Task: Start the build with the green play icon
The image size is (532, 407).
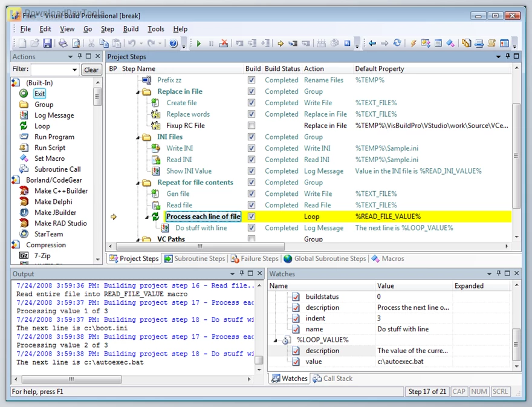Action: 199,44
